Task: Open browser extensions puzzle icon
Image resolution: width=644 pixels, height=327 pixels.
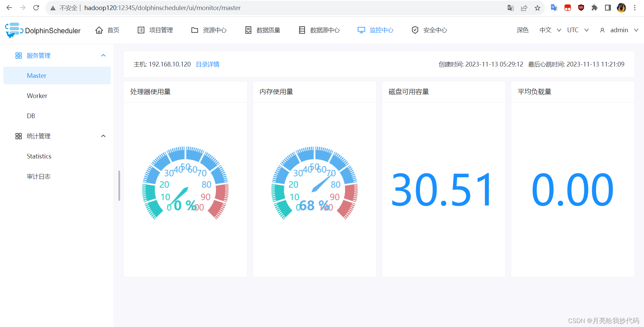Action: point(594,8)
